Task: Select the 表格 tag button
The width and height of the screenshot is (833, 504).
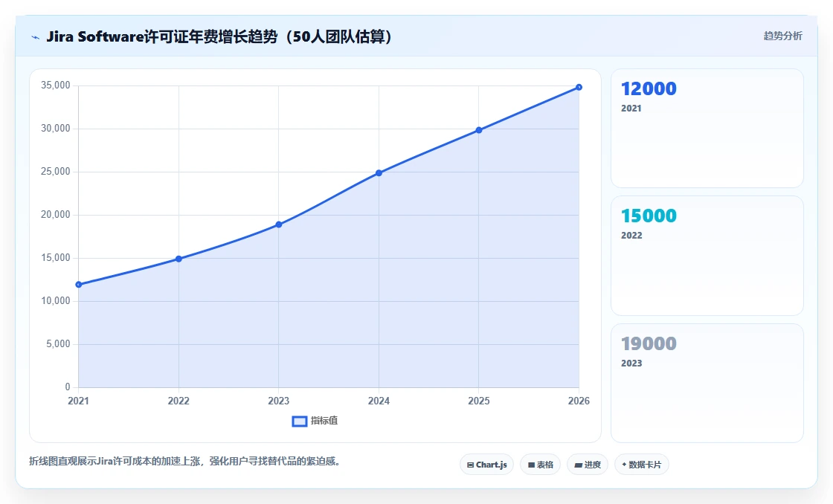Action: click(540, 465)
